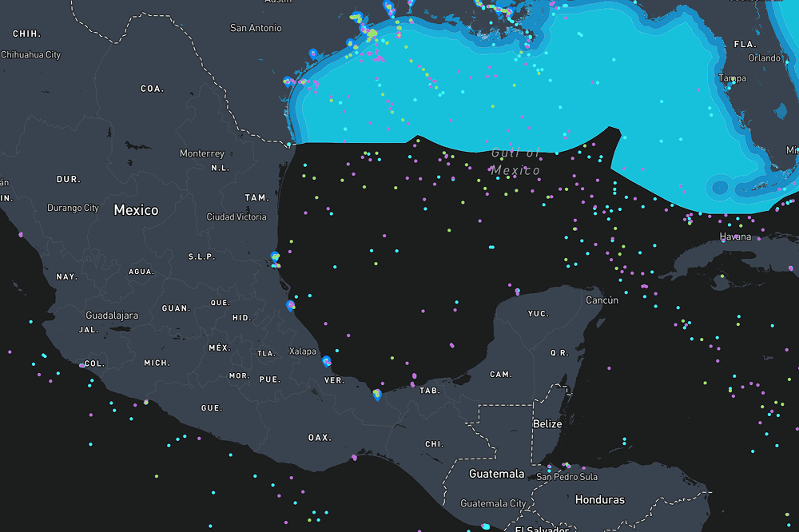
Task: Select the blue pin left of TAB. label
Action: pyautogui.click(x=377, y=393)
